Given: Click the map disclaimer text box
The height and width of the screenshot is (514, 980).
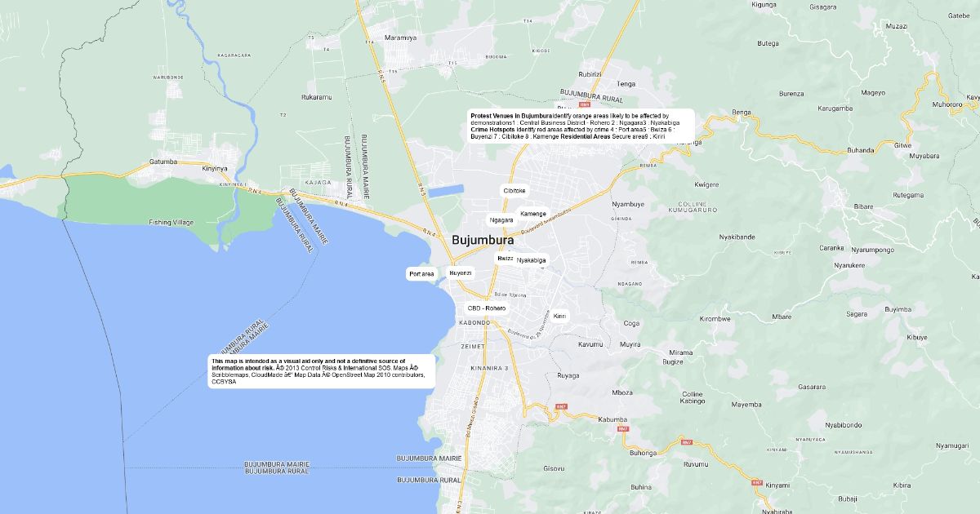Looking at the screenshot, I should tap(321, 371).
